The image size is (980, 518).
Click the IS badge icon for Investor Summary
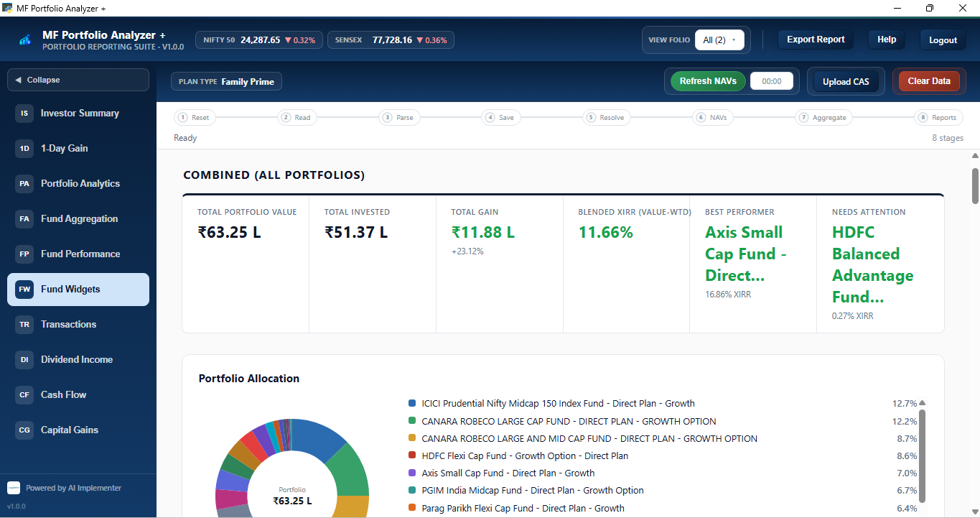(x=24, y=114)
